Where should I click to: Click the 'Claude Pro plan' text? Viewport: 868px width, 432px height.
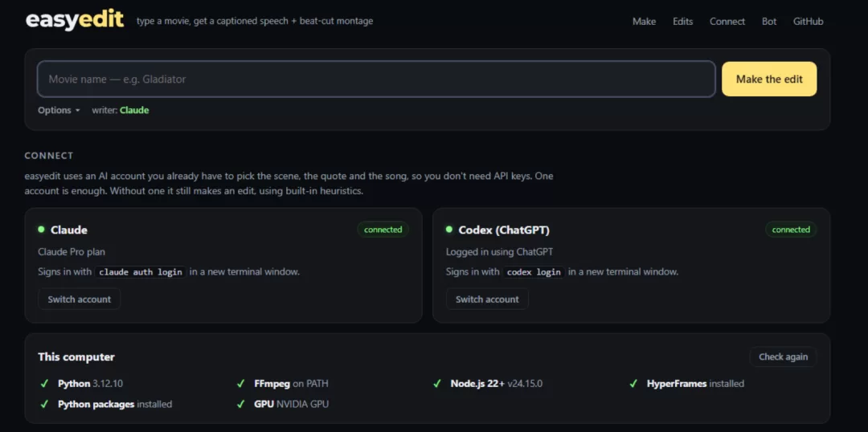(72, 251)
